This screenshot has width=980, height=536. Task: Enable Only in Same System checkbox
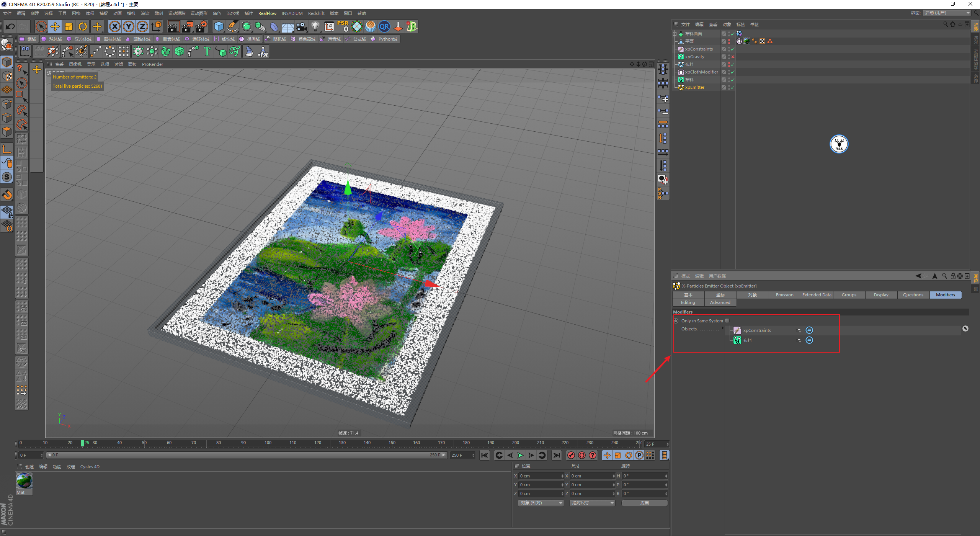pyautogui.click(x=727, y=321)
